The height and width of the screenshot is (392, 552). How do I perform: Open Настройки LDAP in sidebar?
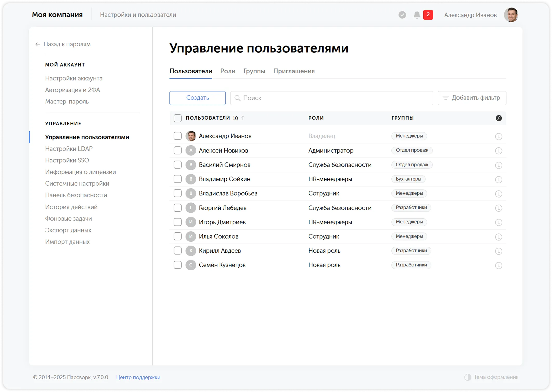69,149
